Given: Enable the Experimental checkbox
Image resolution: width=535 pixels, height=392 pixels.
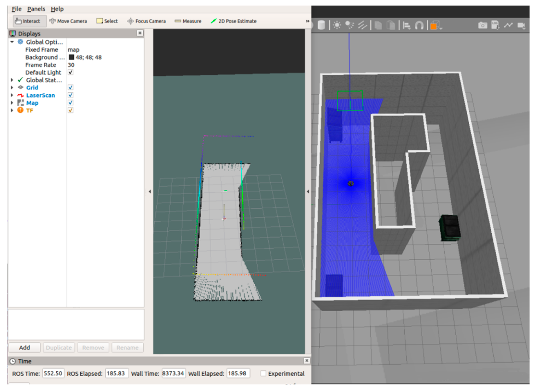Looking at the screenshot, I should (x=263, y=373).
